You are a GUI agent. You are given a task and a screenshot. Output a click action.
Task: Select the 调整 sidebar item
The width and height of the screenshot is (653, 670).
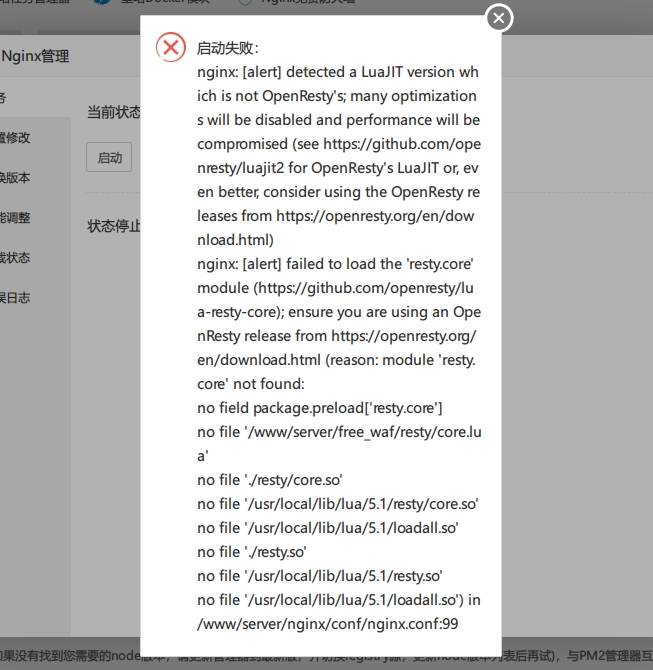coord(15,217)
